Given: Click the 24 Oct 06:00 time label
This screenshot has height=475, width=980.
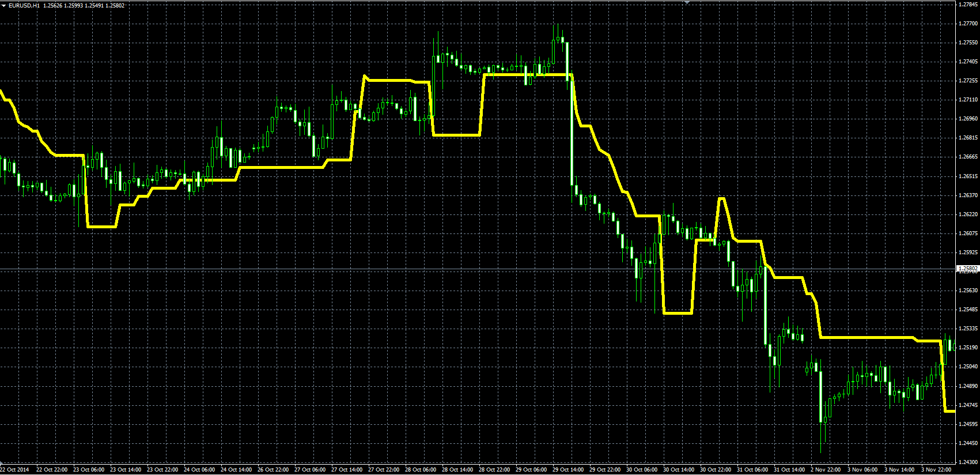Looking at the screenshot, I should [x=199, y=470].
